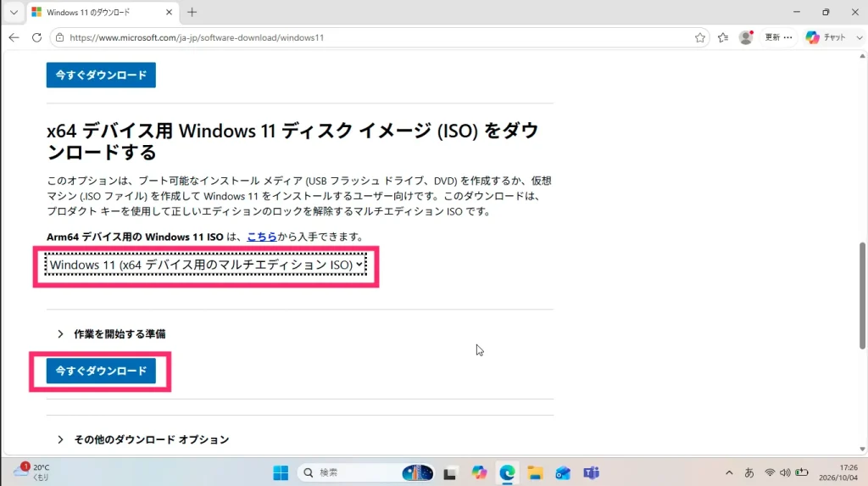Open the tab list dropdown arrow

[14, 12]
